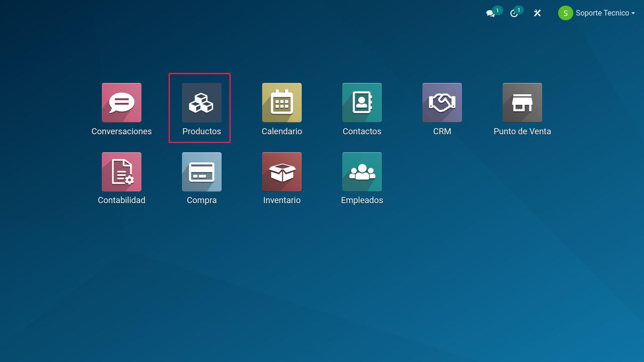The width and height of the screenshot is (644, 362).
Task: Click the green S user avatar
Action: pyautogui.click(x=565, y=13)
